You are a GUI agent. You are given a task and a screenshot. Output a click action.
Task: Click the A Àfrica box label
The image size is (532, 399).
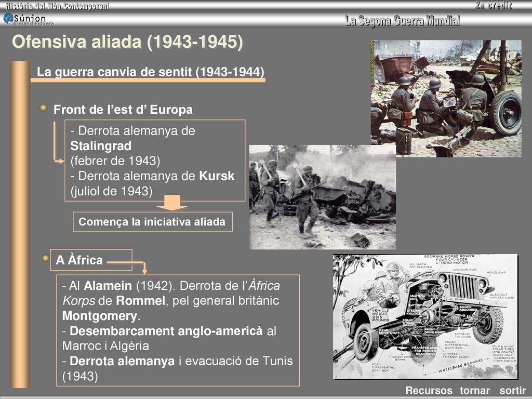(x=79, y=260)
